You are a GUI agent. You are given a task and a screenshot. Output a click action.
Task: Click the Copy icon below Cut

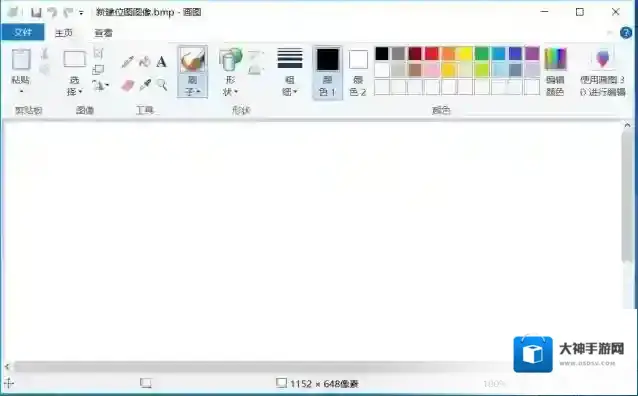pyautogui.click(x=44, y=69)
